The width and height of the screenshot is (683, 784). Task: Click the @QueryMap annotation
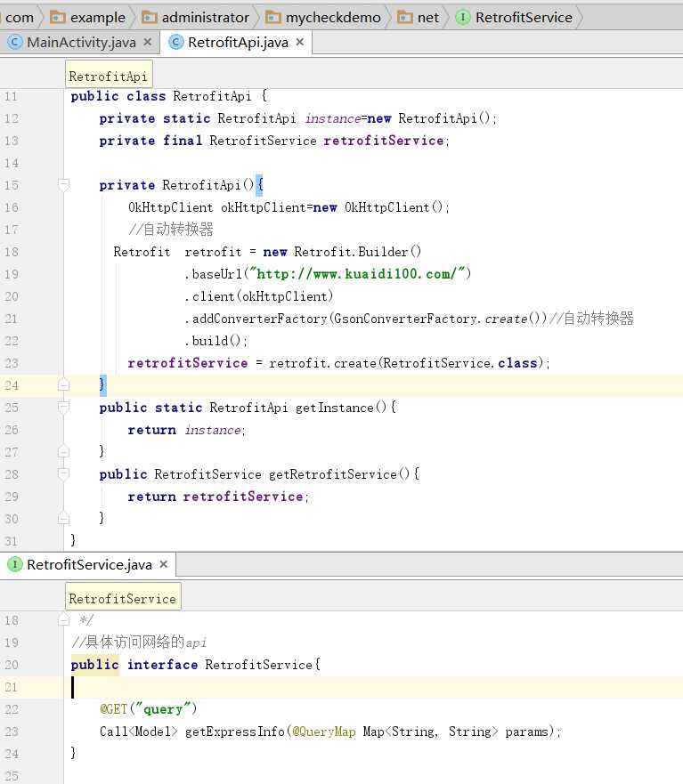[324, 731]
